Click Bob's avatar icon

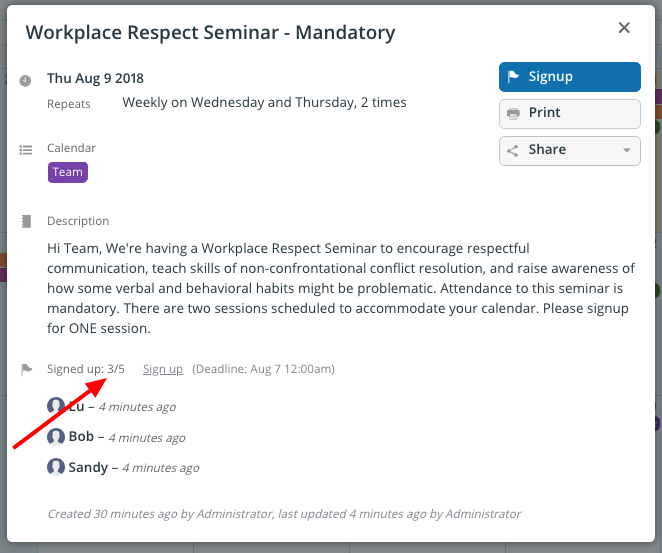pyautogui.click(x=56, y=436)
